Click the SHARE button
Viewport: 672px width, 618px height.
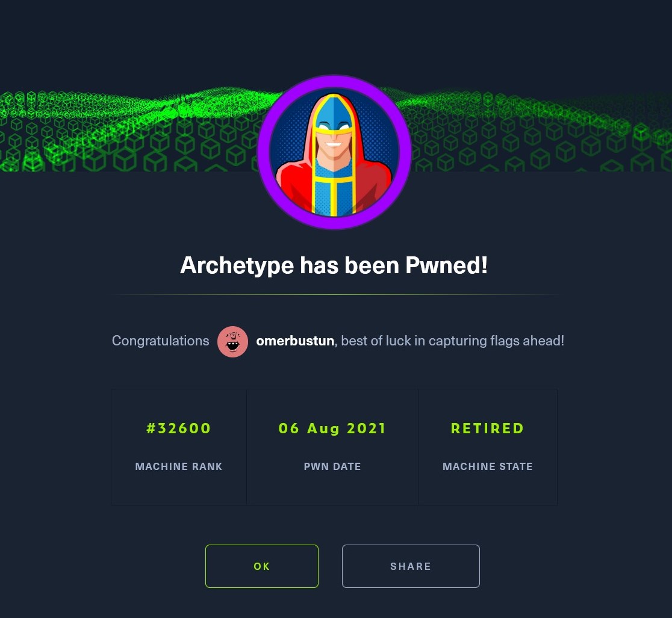click(x=411, y=566)
